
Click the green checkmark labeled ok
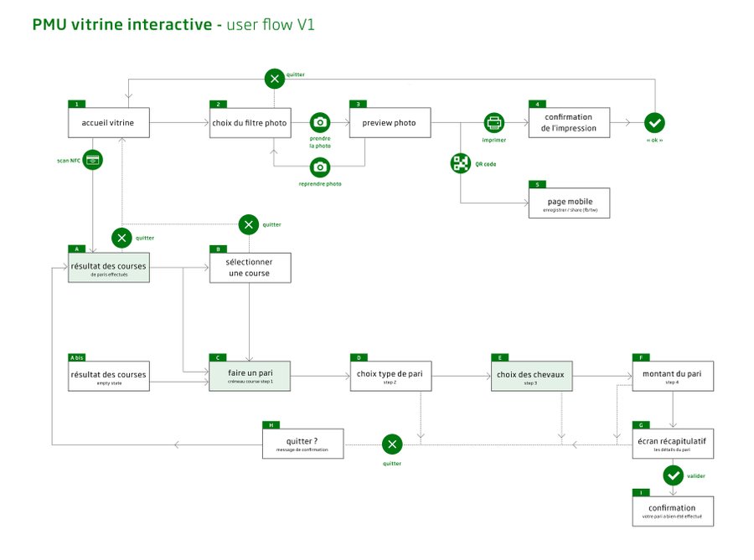coord(654,123)
